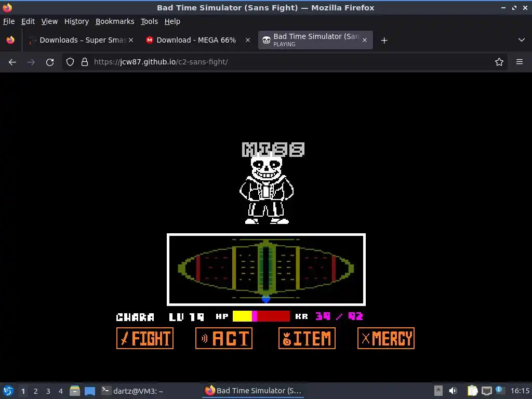532x399 pixels.
Task: Switch to workspace 4
Action: [x=61, y=391]
